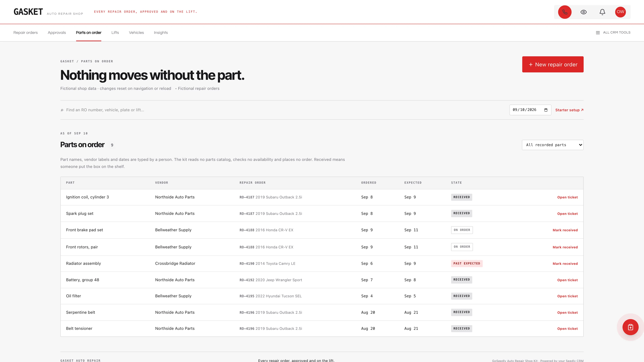644x362 pixels.
Task: Mark Front brake pad set received
Action: [x=565, y=230]
